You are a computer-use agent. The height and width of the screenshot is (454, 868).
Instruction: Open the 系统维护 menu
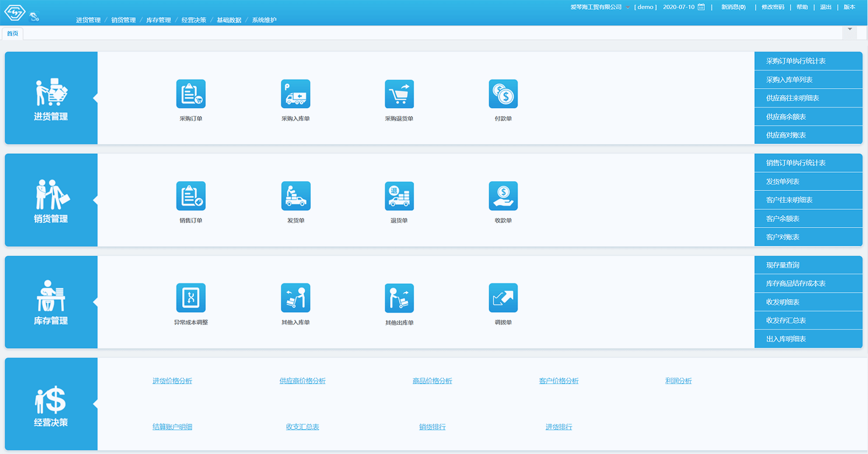264,20
